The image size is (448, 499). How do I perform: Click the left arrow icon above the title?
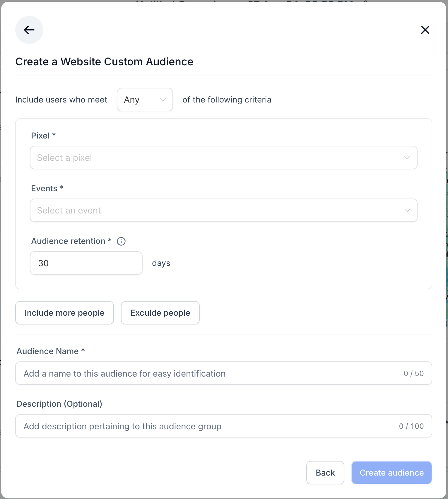pyautogui.click(x=29, y=30)
